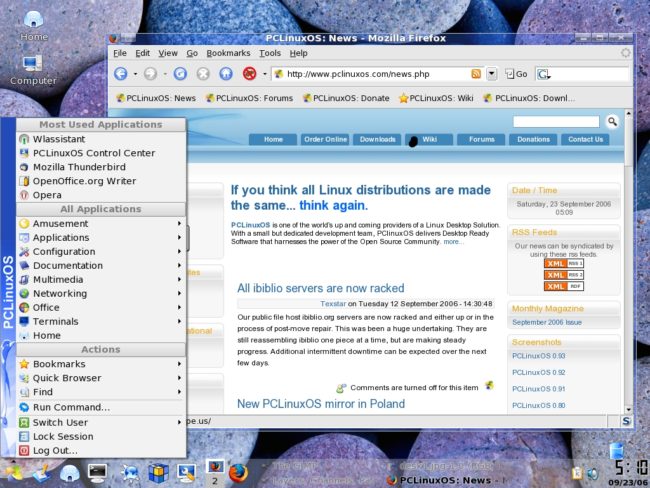650x488 pixels.
Task: Click the orange RSS feed icon in address bar
Action: click(x=476, y=74)
